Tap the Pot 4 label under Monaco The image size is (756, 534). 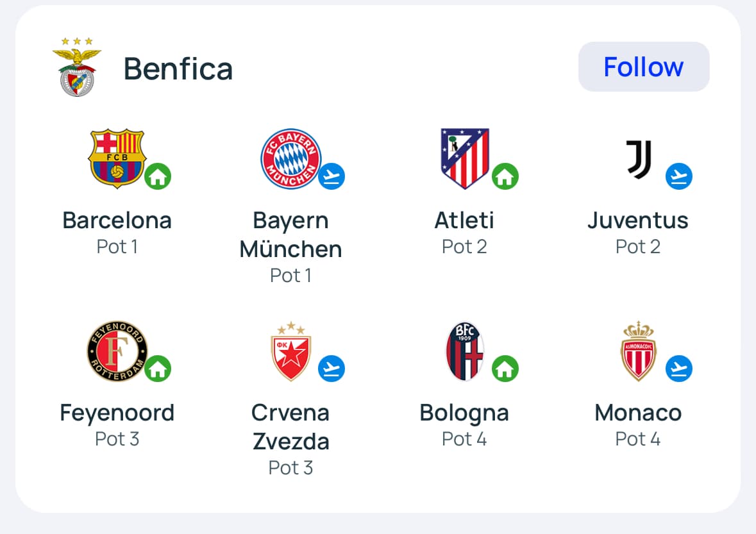coord(638,439)
